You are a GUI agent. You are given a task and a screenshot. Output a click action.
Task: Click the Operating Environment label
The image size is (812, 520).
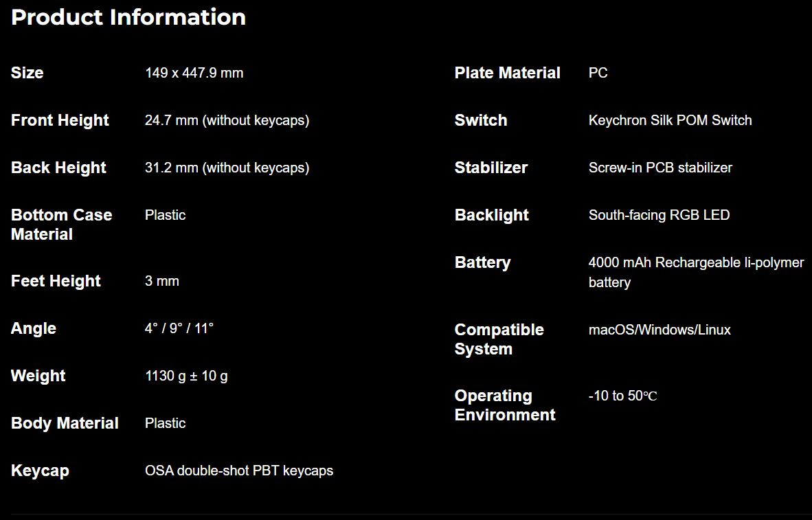(x=505, y=405)
